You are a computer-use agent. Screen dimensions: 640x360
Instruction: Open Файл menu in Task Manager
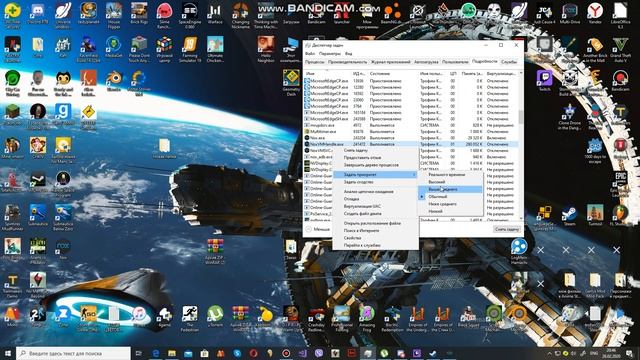[310, 53]
